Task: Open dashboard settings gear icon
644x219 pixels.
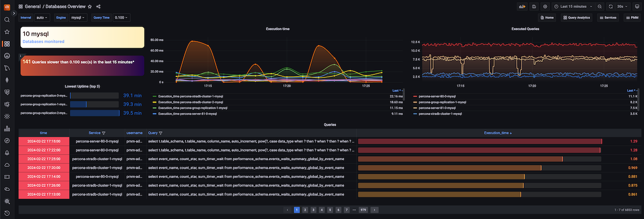Action: (545, 7)
